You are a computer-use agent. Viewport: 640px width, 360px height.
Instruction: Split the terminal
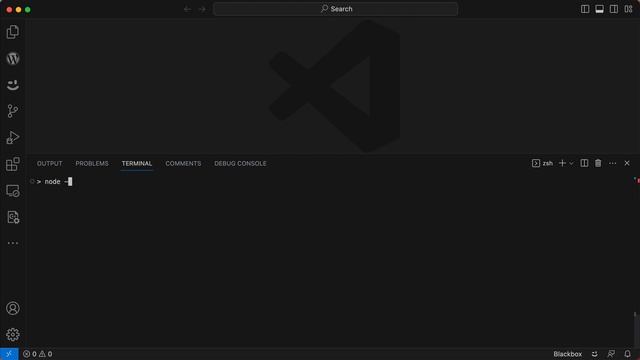[x=584, y=163]
